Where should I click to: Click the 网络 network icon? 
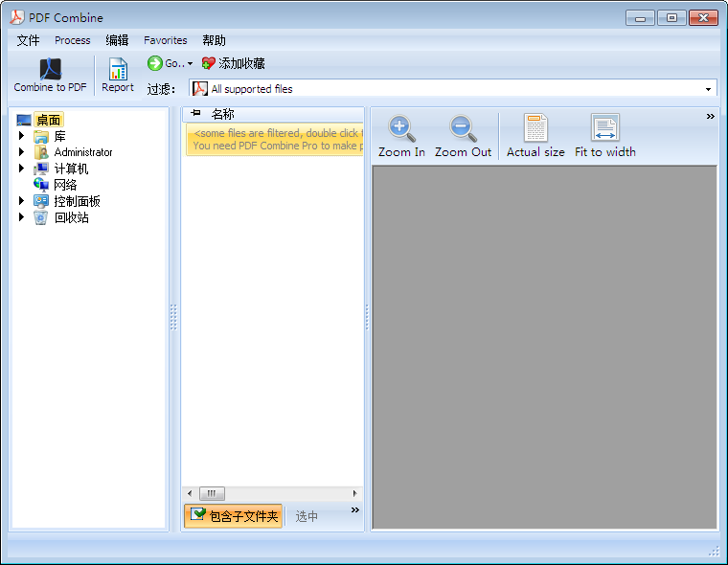tap(41, 185)
